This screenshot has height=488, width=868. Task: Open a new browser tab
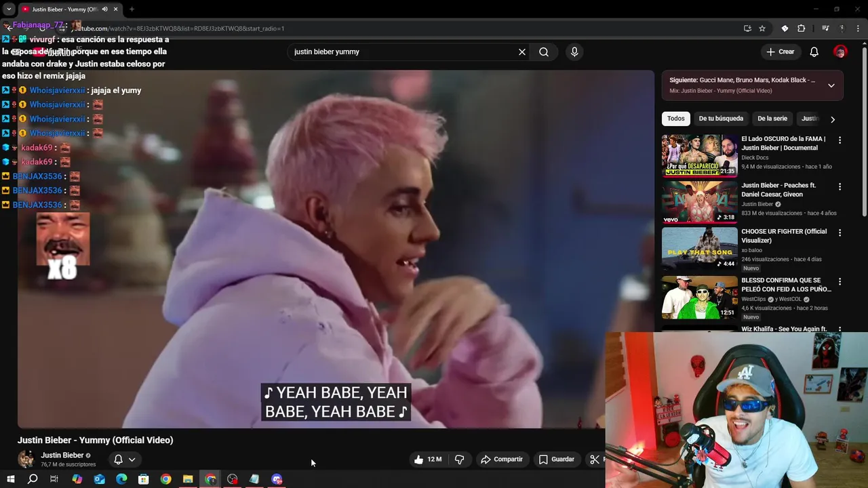[132, 9]
